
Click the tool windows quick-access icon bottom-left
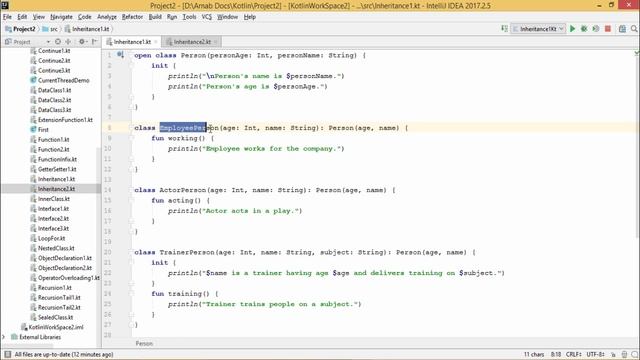point(7,354)
